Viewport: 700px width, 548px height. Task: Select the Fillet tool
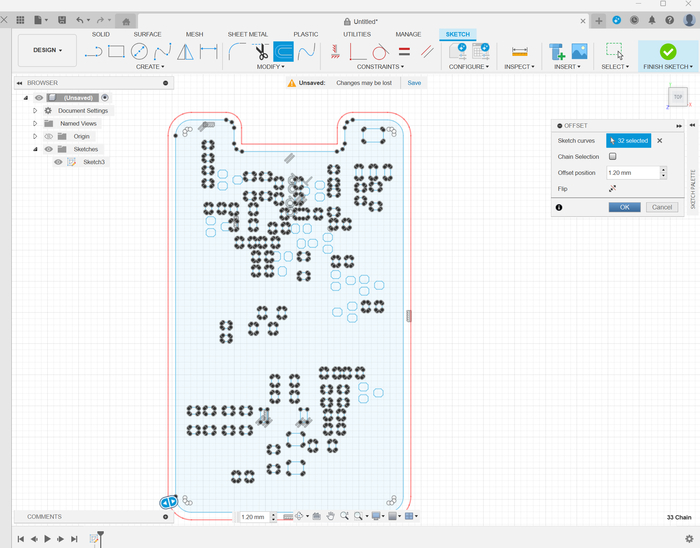click(237, 52)
